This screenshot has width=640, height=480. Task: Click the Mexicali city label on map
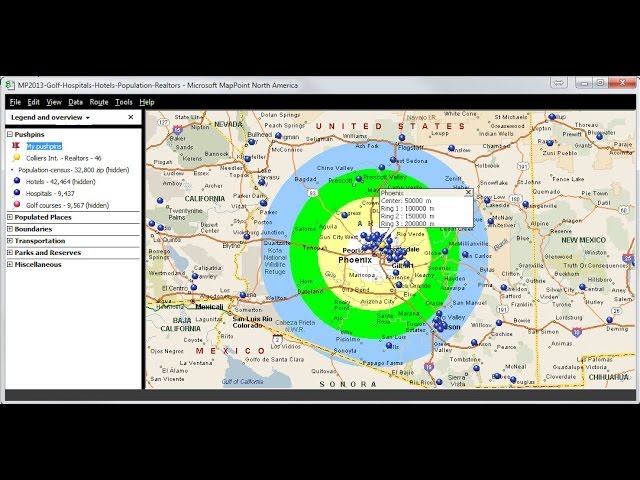(209, 307)
